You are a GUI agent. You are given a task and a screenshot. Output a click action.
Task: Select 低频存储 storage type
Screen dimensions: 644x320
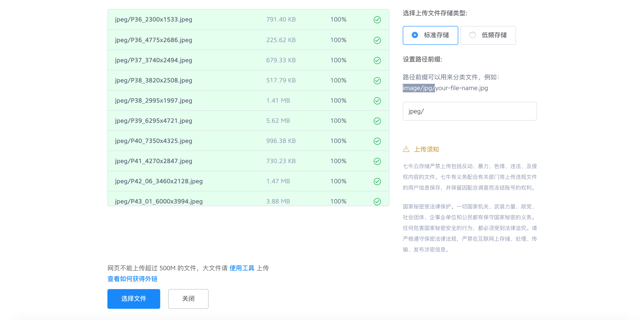(x=488, y=35)
